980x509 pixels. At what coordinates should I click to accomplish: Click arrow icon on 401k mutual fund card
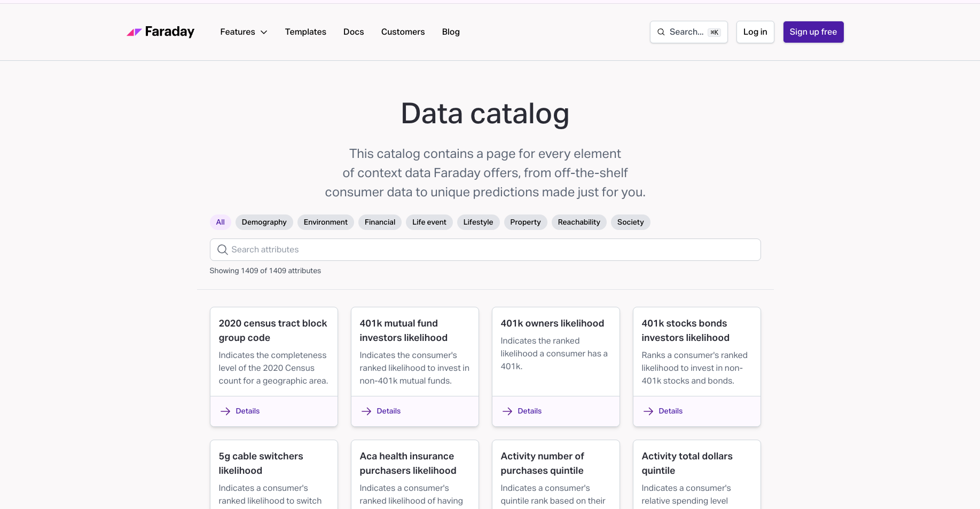click(x=366, y=411)
